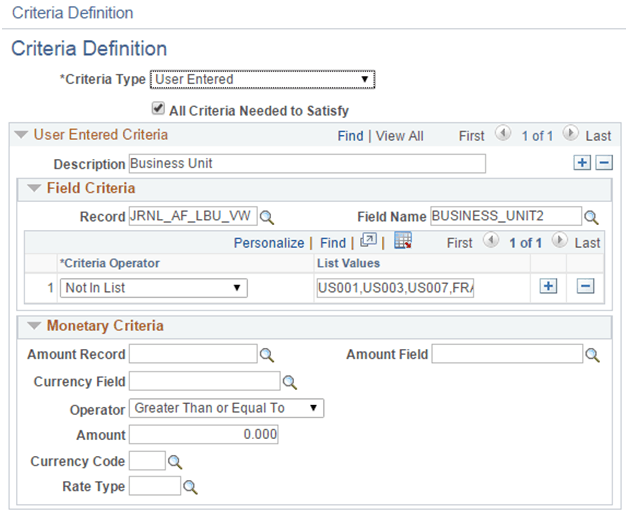Delete row 1 of Field Criteria grid

pyautogui.click(x=585, y=286)
